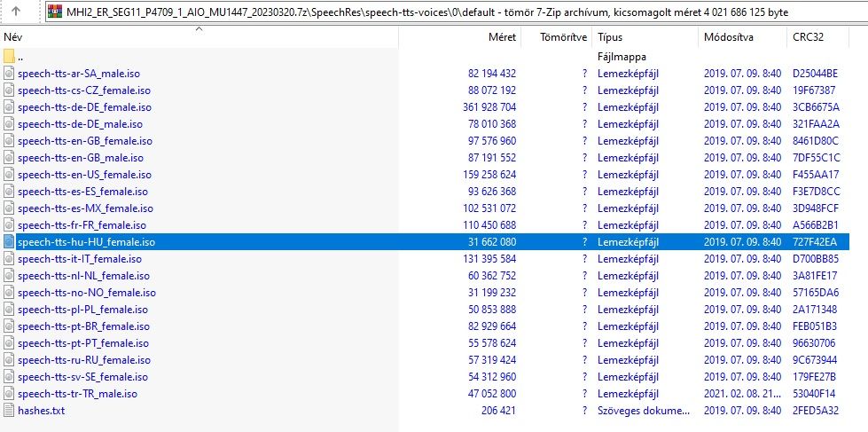Sort files by the Méret column header
Image resolution: width=868 pixels, height=432 pixels.
(502, 38)
